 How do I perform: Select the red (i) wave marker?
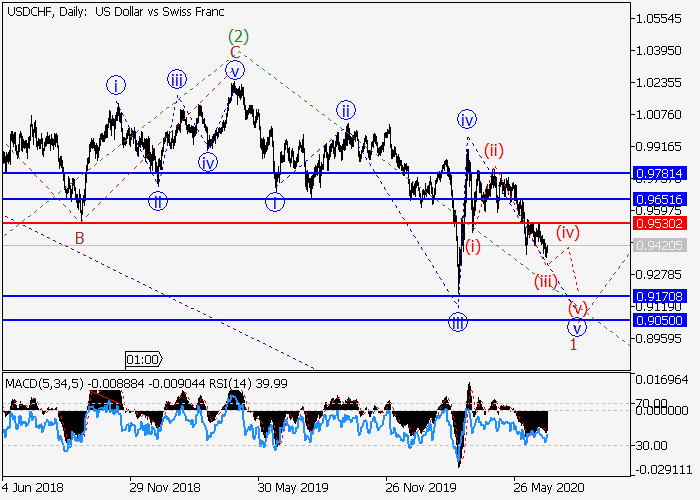(x=472, y=246)
